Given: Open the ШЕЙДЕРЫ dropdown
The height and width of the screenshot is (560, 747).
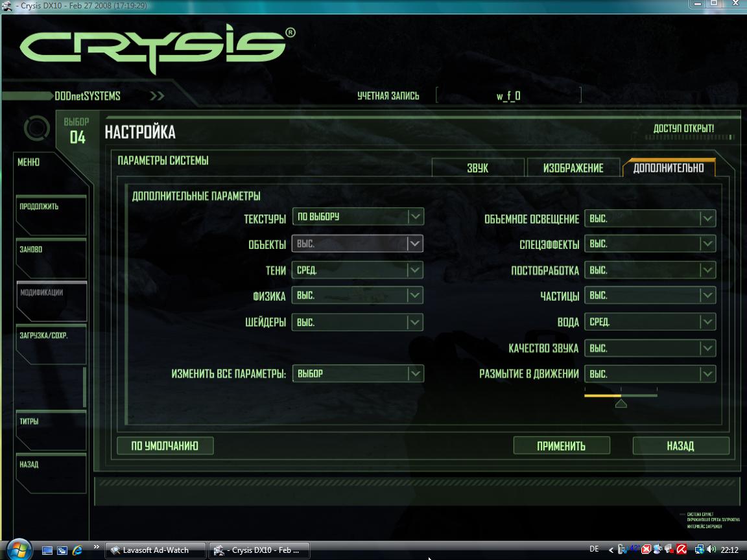Looking at the screenshot, I should pos(357,322).
